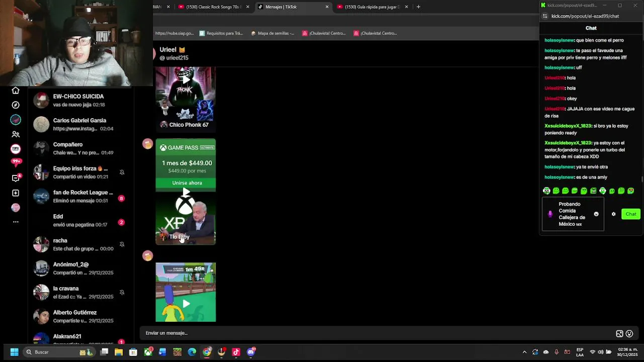Select the first headphone emote in Kick emote row
Image resolution: width=644 pixels, height=362 pixels.
[546, 191]
